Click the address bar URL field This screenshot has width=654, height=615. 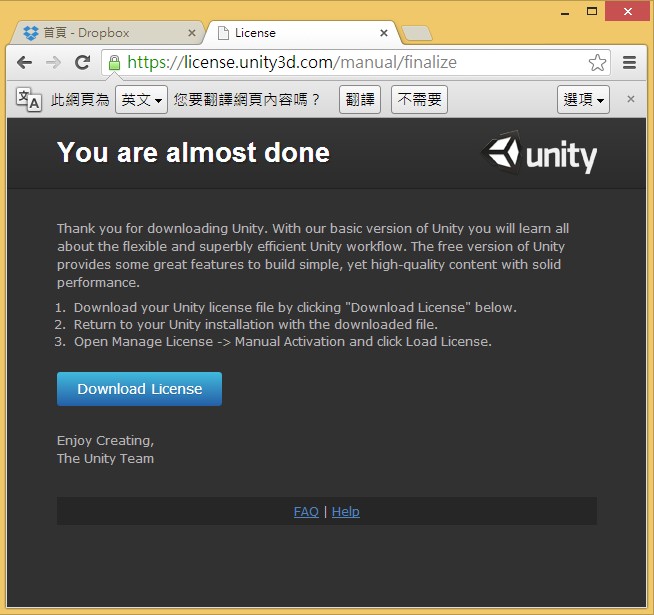click(355, 63)
